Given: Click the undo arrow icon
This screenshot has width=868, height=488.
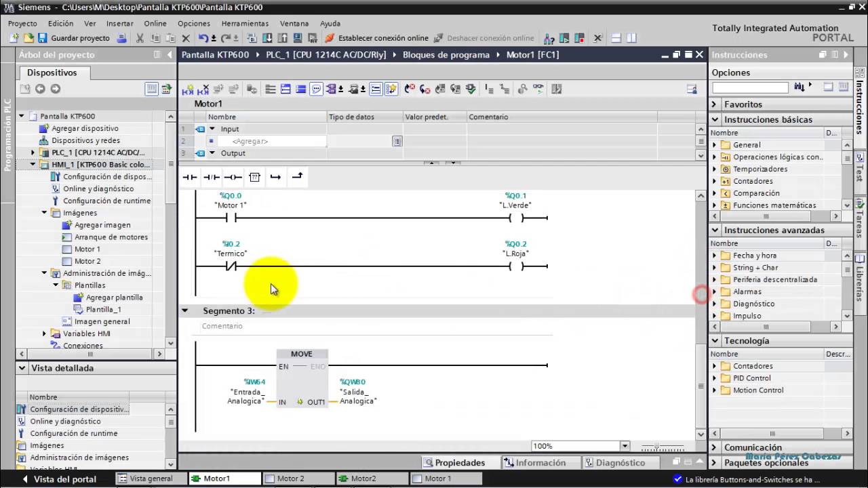Looking at the screenshot, I should [x=203, y=38].
